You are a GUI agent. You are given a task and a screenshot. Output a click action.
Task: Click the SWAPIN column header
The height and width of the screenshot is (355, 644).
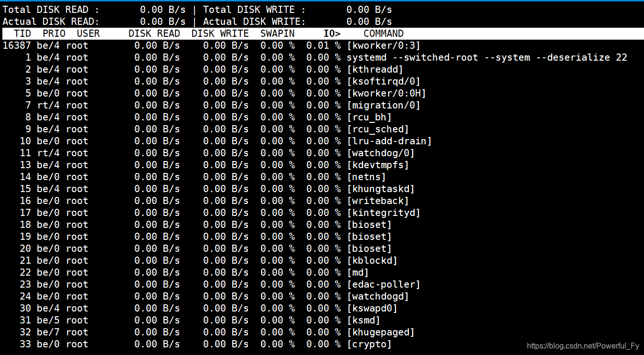277,33
